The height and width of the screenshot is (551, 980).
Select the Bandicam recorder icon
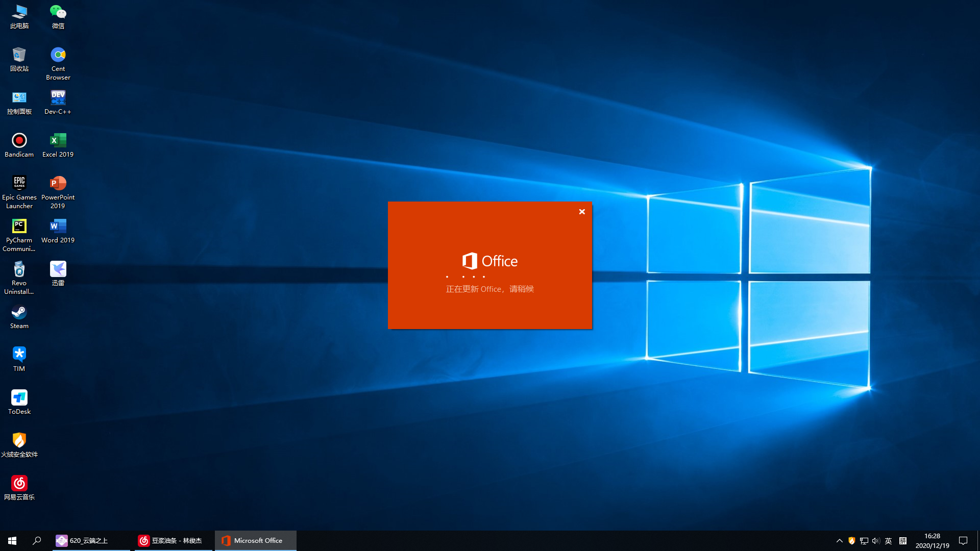19,145
